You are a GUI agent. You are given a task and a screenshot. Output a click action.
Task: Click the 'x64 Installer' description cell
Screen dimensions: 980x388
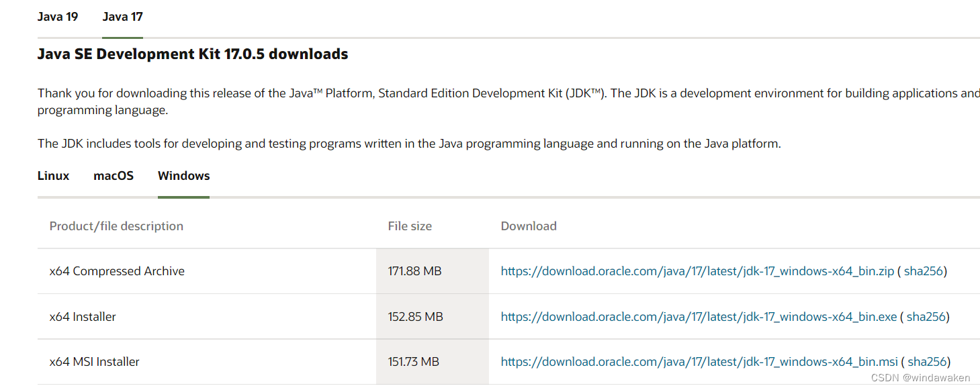(207, 317)
